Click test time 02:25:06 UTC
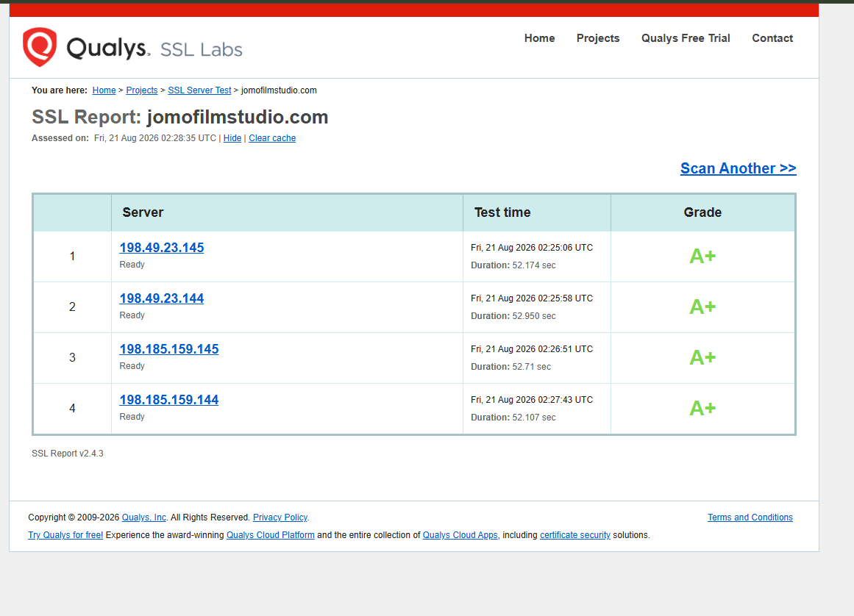 532,248
